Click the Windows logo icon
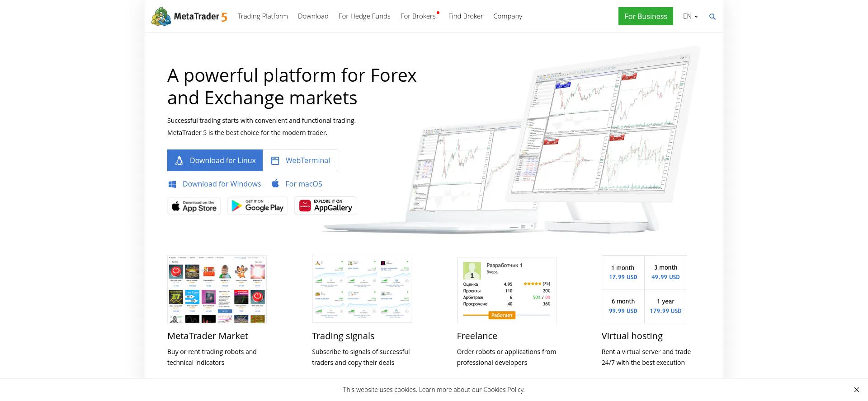 point(172,184)
